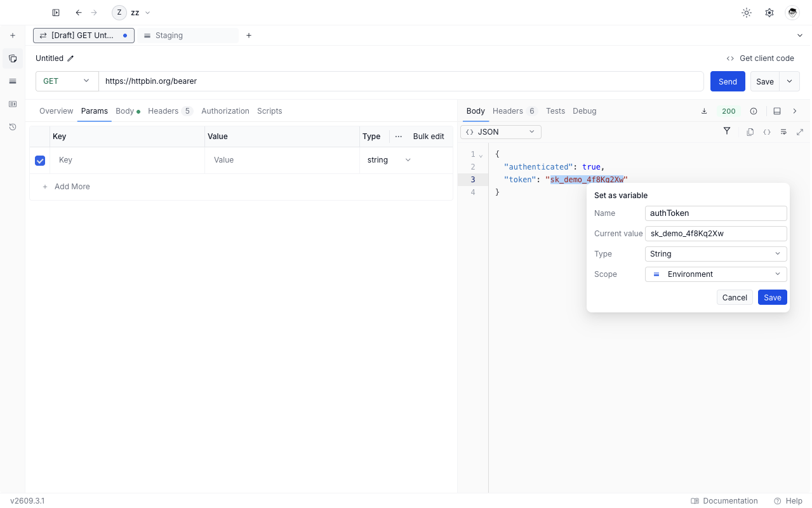The height and width of the screenshot is (508, 812).
Task: Open Help in the status bar
Action: [x=789, y=501]
